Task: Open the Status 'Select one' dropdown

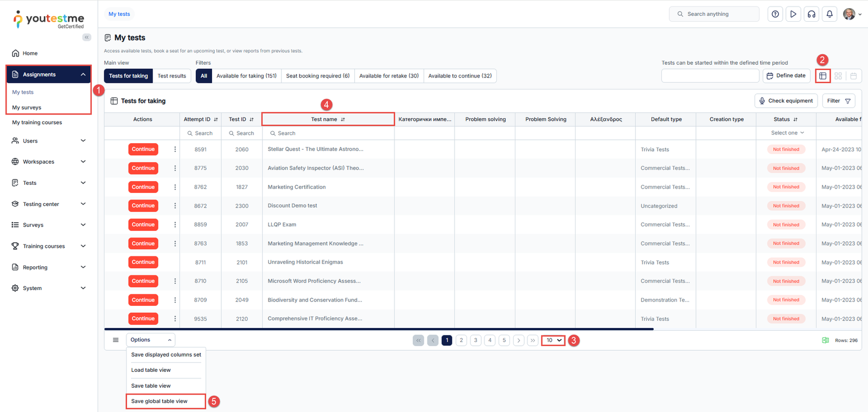Action: [x=787, y=133]
